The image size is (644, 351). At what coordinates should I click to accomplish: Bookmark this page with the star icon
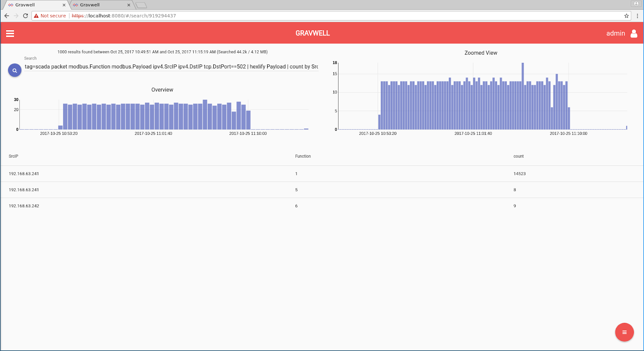tap(626, 16)
